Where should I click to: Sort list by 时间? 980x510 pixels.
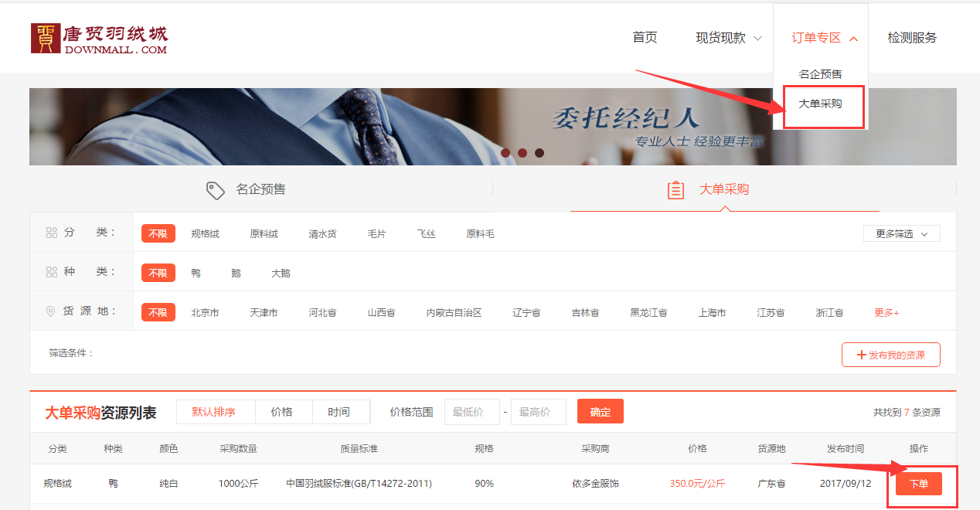pyautogui.click(x=340, y=412)
